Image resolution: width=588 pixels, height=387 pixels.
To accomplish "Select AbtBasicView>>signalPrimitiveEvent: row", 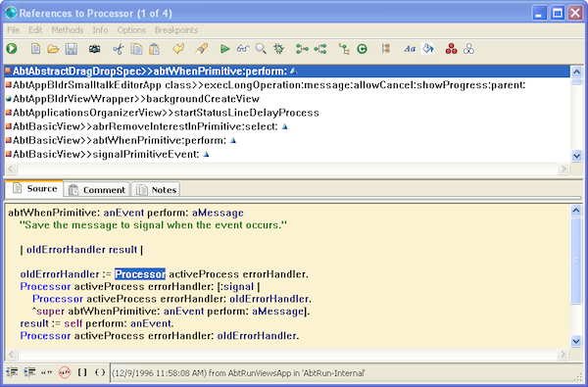I will pyautogui.click(x=287, y=155).
